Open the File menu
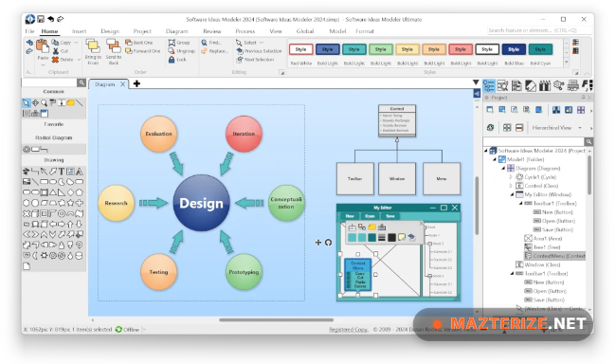Viewport: 616px width, 364px height. [29, 31]
